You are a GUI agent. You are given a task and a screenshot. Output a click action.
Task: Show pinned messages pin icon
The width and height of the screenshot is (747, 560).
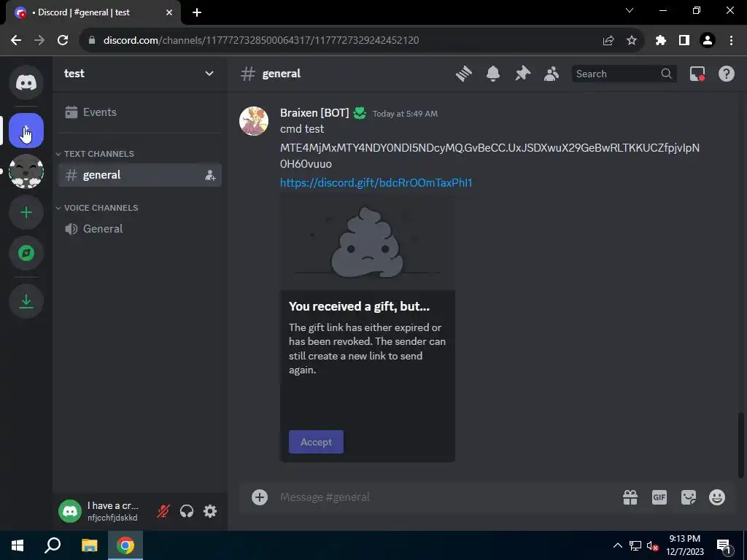pyautogui.click(x=522, y=74)
